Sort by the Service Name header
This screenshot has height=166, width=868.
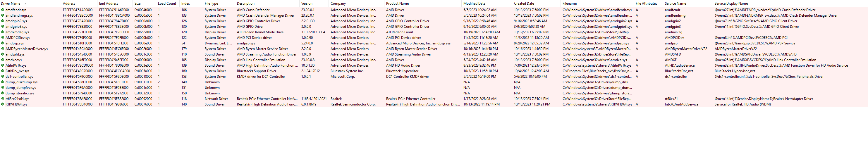688,4
